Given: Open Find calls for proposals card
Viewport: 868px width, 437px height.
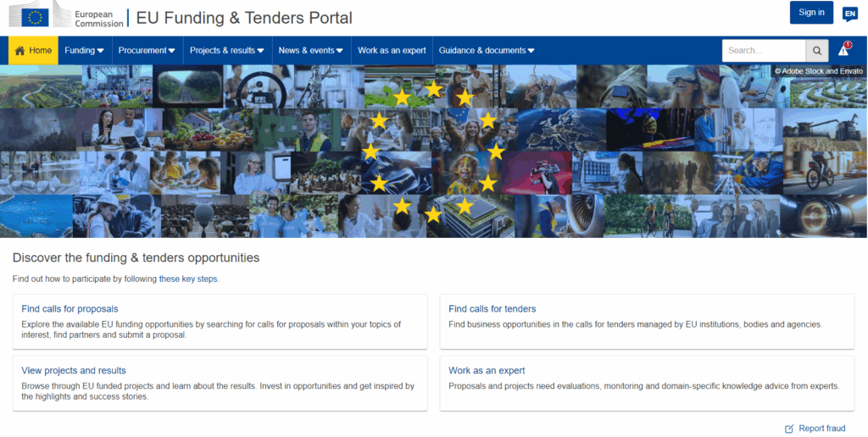Looking at the screenshot, I should 70,309.
